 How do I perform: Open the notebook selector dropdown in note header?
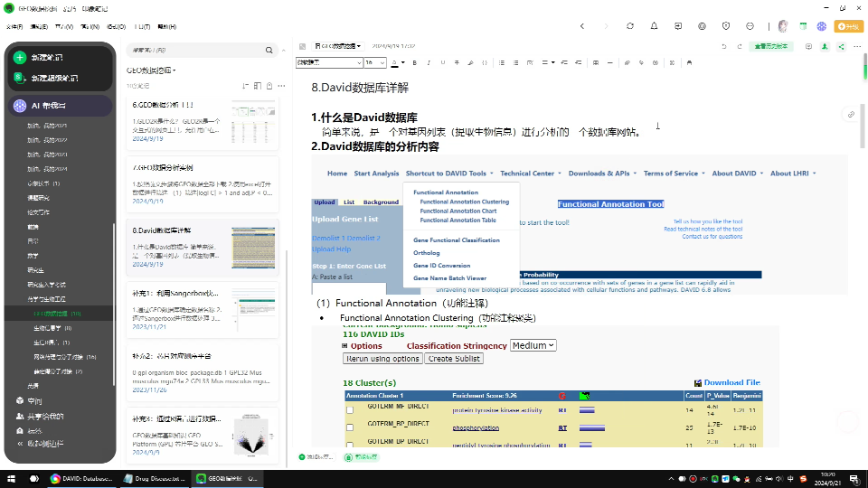[x=337, y=46]
